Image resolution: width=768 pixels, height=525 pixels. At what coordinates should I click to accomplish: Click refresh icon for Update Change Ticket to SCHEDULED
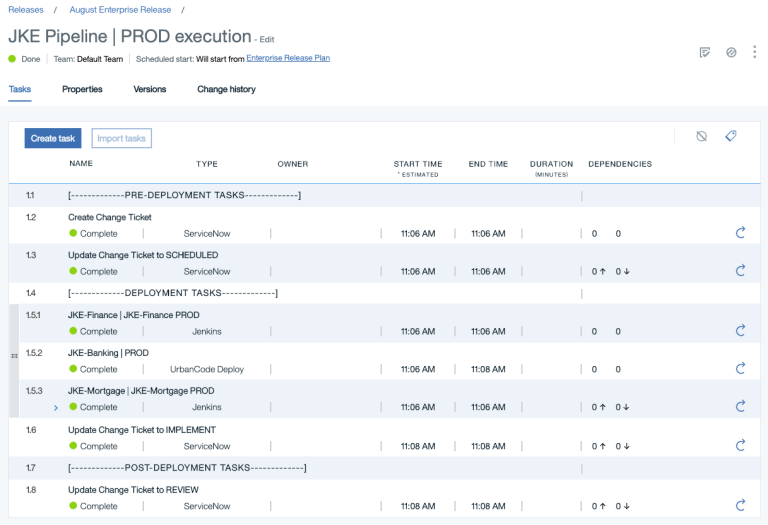tap(741, 271)
